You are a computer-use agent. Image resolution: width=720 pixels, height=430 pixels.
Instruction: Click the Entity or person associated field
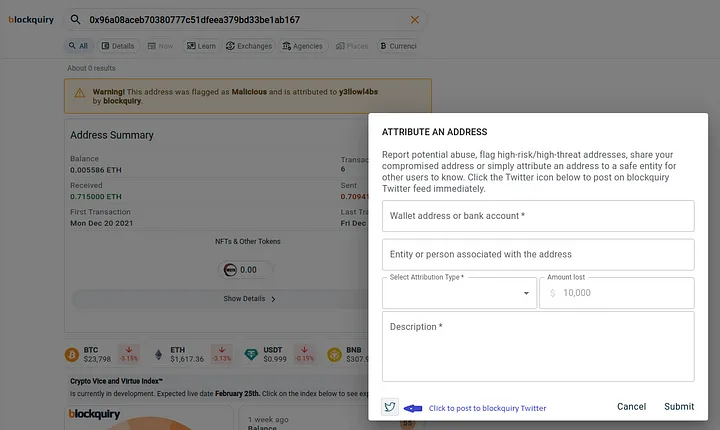(538, 255)
